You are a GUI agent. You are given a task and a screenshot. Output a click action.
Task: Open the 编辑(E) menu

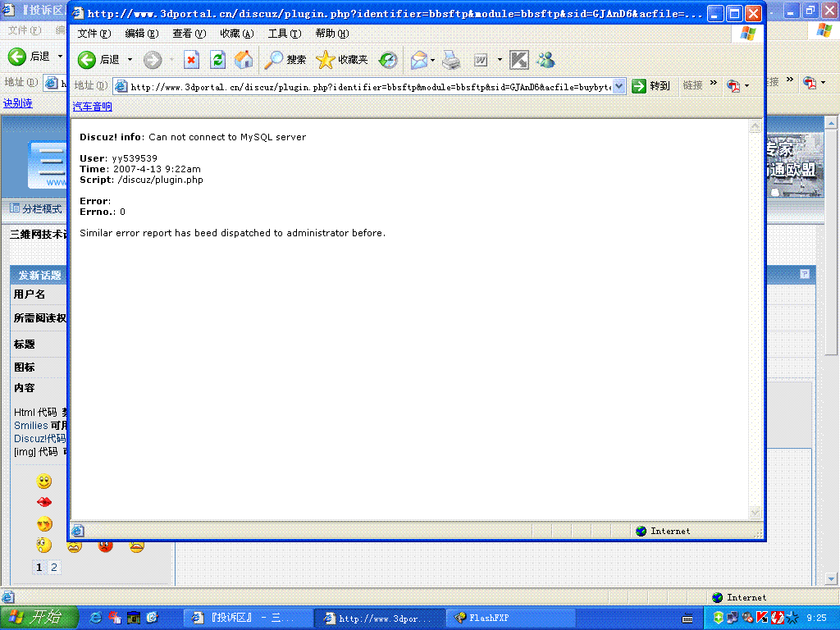(141, 34)
